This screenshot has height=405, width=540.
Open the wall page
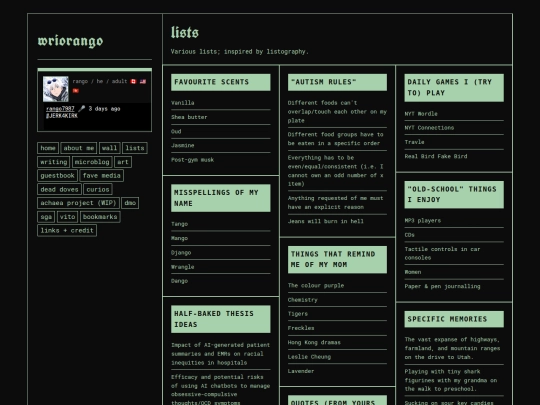[x=110, y=148]
